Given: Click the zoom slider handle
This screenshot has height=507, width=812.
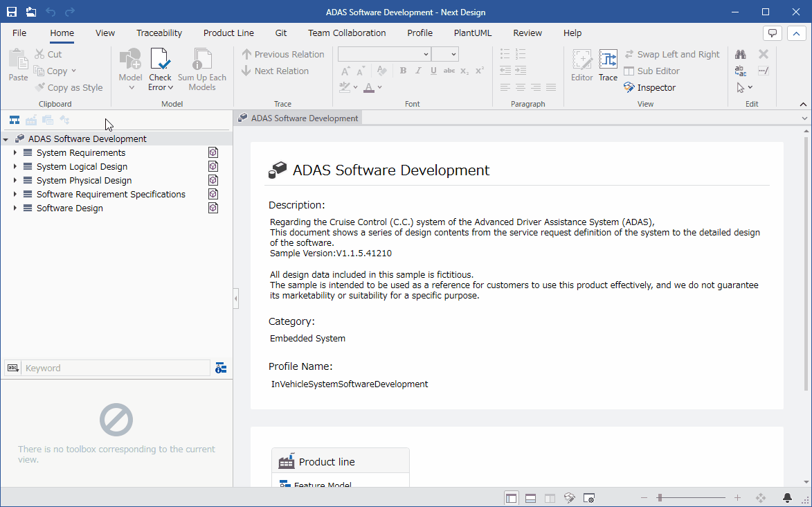Looking at the screenshot, I should [659, 498].
